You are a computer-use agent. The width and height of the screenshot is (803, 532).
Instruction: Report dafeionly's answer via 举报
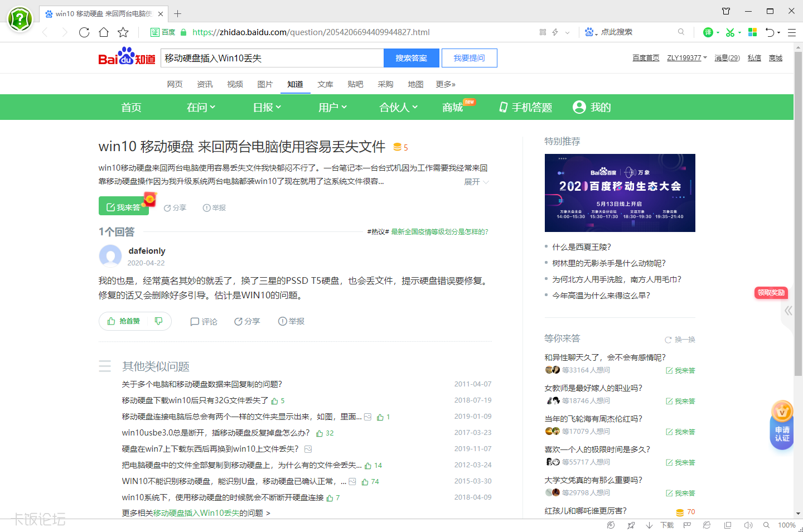[291, 321]
